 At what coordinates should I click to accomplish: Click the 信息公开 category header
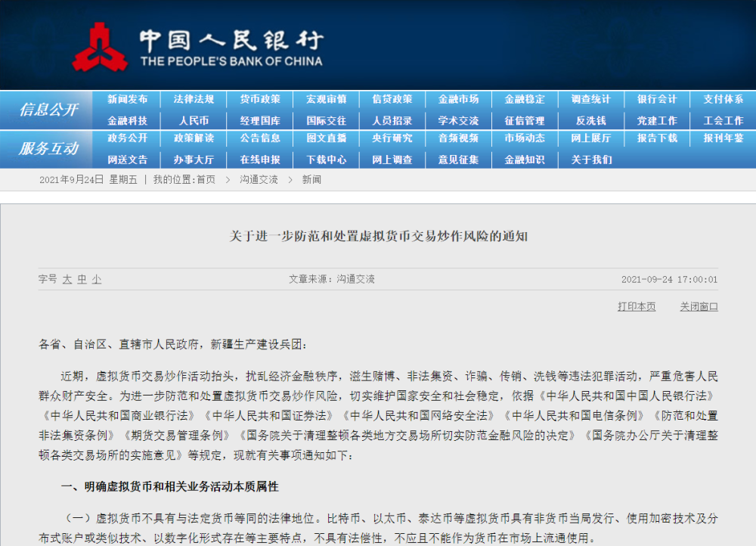pyautogui.click(x=48, y=110)
